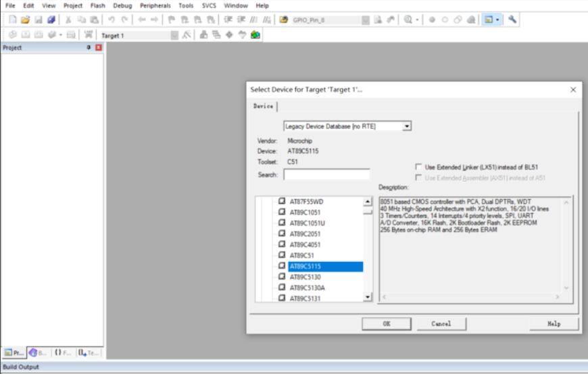Click the New file toolbar icon
Viewport: 588px width, 374px height.
point(11,20)
